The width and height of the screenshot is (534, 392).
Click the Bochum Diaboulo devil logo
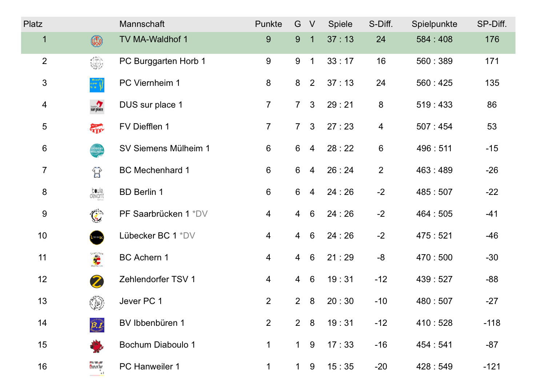pyautogui.click(x=97, y=347)
